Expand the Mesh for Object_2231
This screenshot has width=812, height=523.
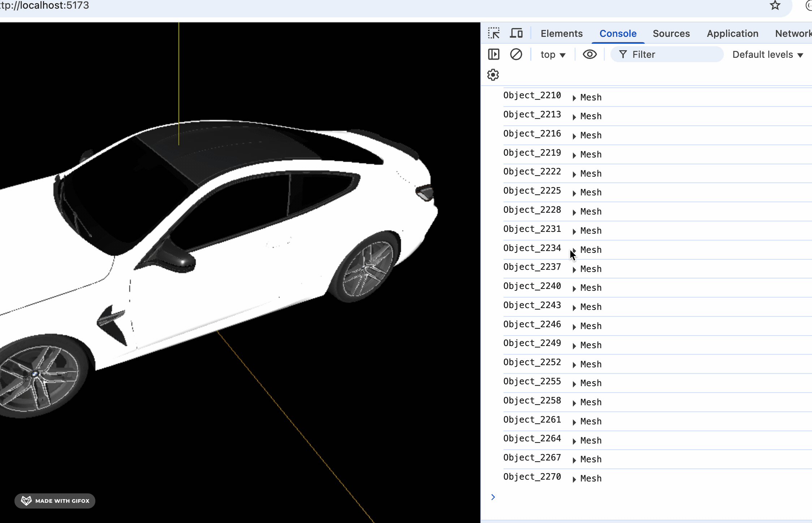point(574,232)
